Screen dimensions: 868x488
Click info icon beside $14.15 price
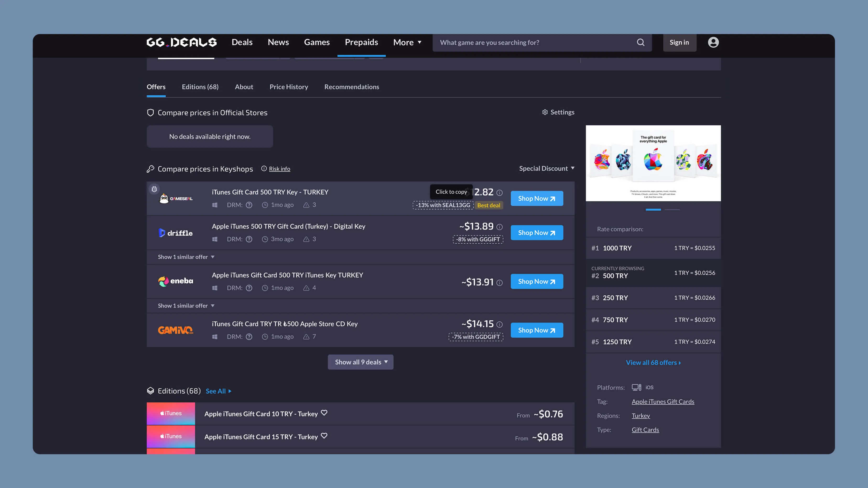(499, 324)
